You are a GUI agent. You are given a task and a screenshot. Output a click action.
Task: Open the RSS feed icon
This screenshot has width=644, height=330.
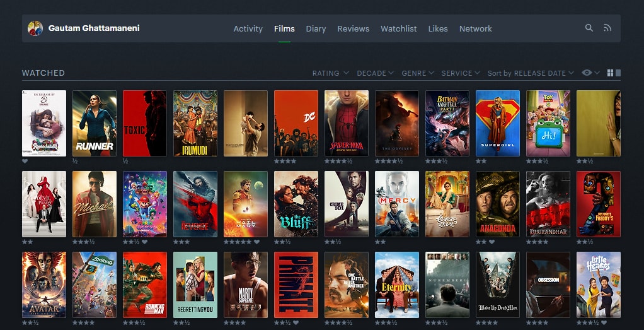[607, 28]
